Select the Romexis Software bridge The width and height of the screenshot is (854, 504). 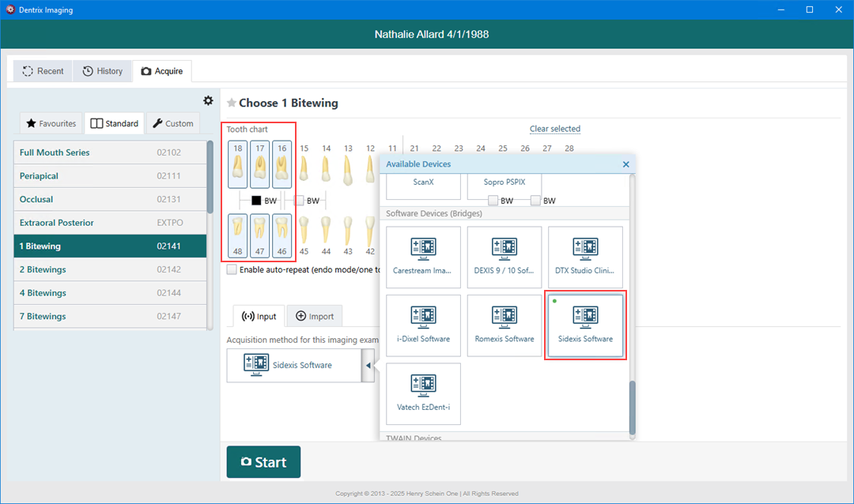(504, 325)
